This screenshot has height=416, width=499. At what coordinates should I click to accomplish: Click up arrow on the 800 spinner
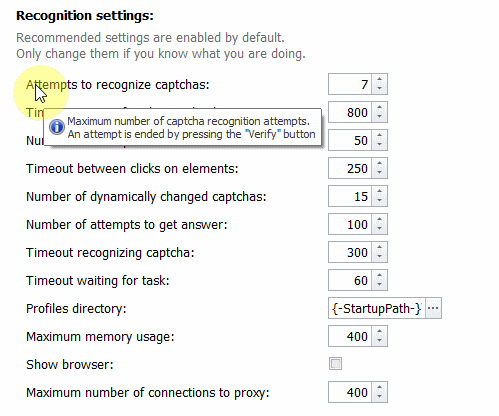pyautogui.click(x=379, y=107)
